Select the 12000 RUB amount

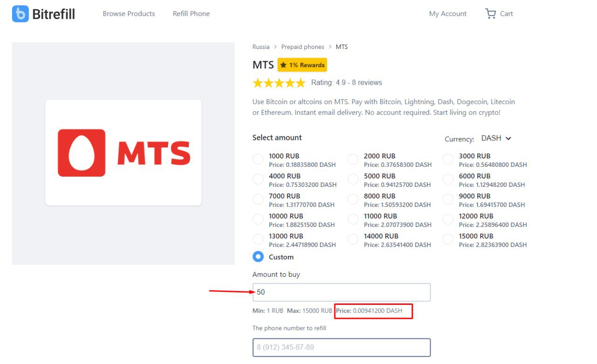[448, 220]
